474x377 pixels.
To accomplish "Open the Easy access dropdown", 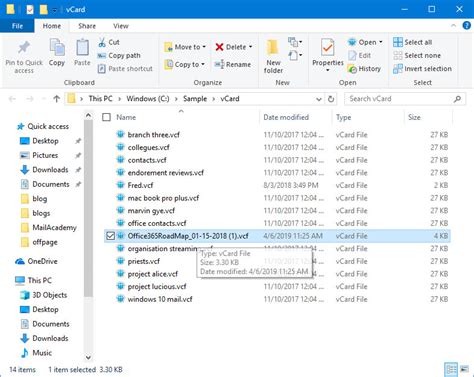I will pos(295,55).
